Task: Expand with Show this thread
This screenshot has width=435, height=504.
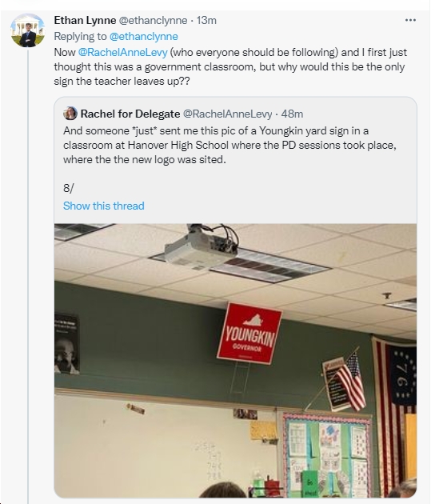Action: tap(104, 206)
